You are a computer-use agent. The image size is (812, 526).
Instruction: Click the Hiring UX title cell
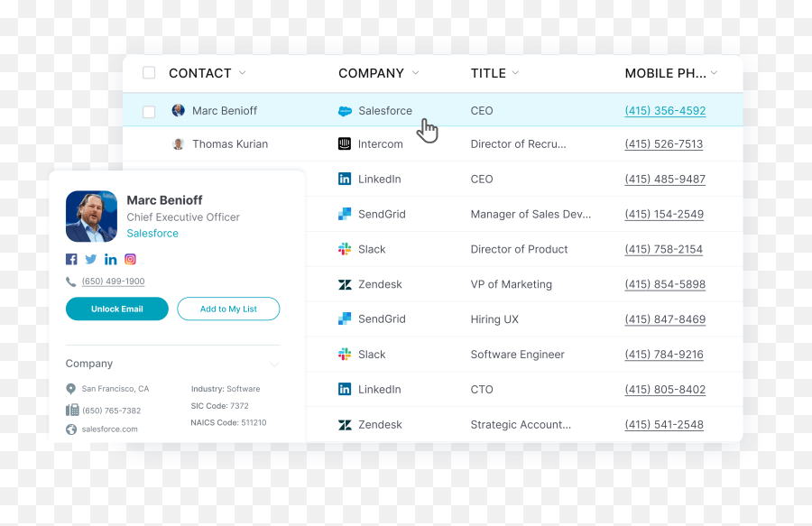[x=494, y=319]
